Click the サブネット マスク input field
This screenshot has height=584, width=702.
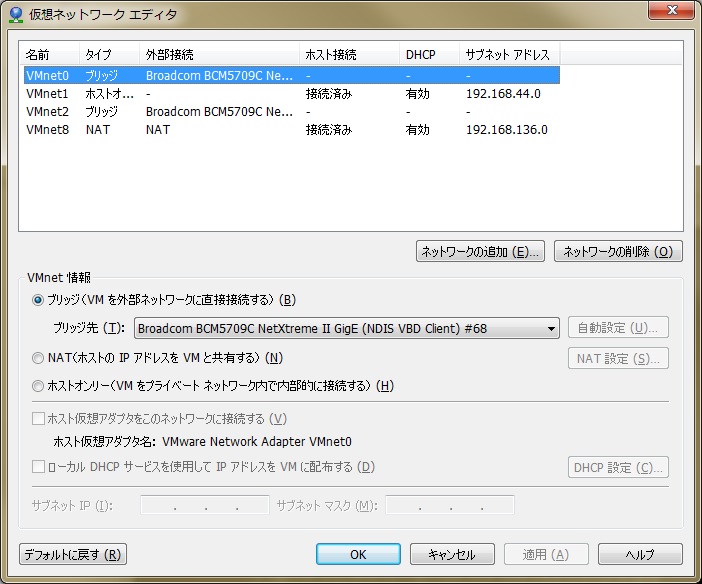click(450, 505)
